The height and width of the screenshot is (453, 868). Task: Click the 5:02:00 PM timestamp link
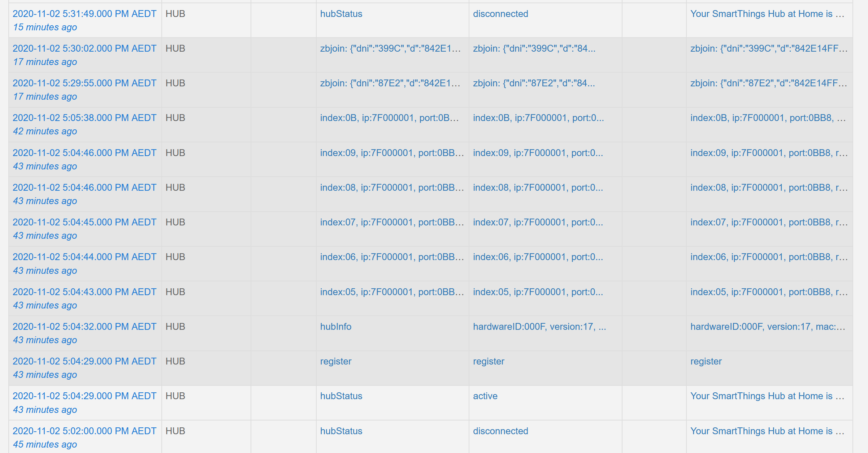pos(84,431)
